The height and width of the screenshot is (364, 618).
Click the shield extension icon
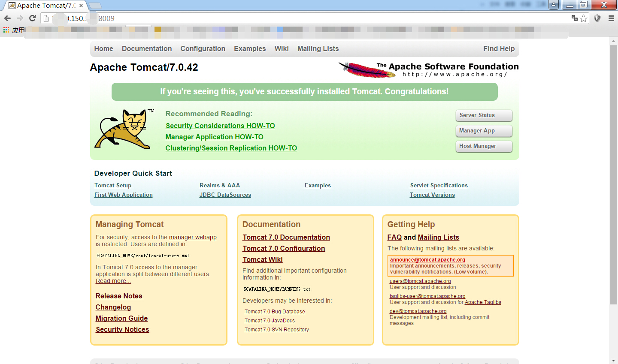[597, 18]
